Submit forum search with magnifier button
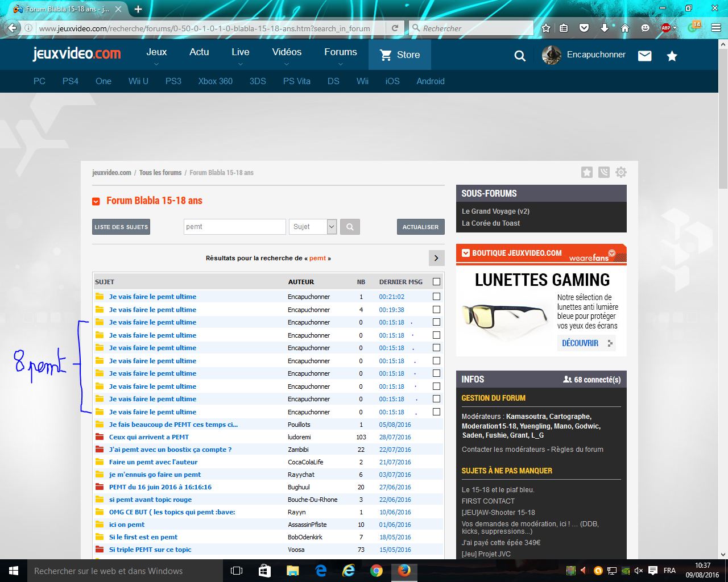The height and width of the screenshot is (582, 728). click(x=350, y=227)
